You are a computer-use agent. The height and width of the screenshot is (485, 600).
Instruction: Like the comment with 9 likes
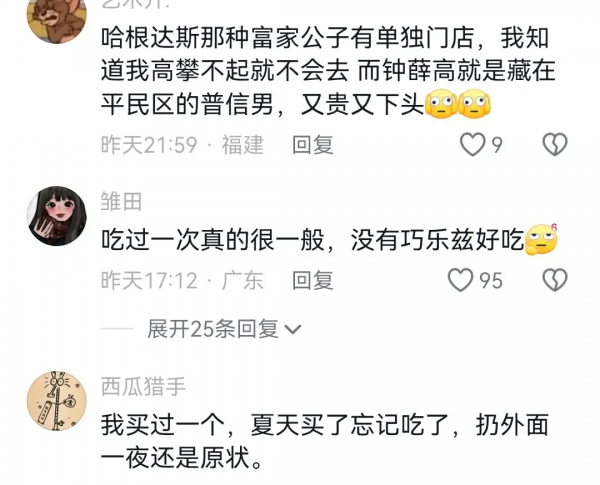[472, 144]
